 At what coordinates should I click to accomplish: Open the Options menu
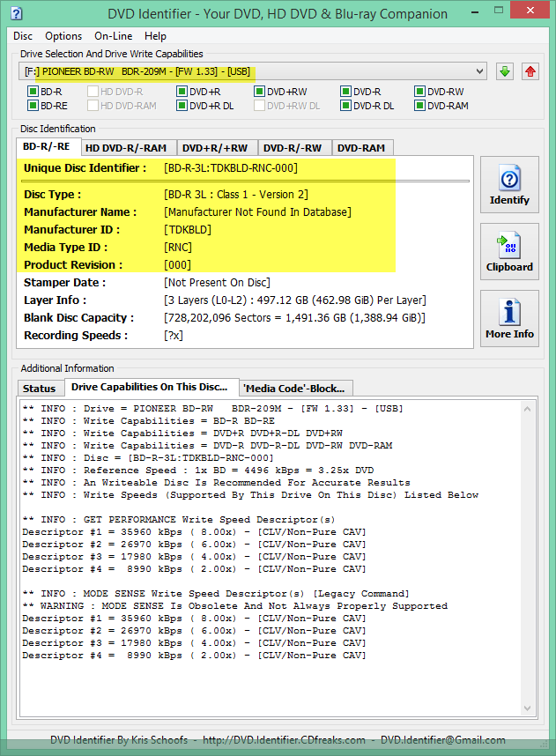(63, 36)
